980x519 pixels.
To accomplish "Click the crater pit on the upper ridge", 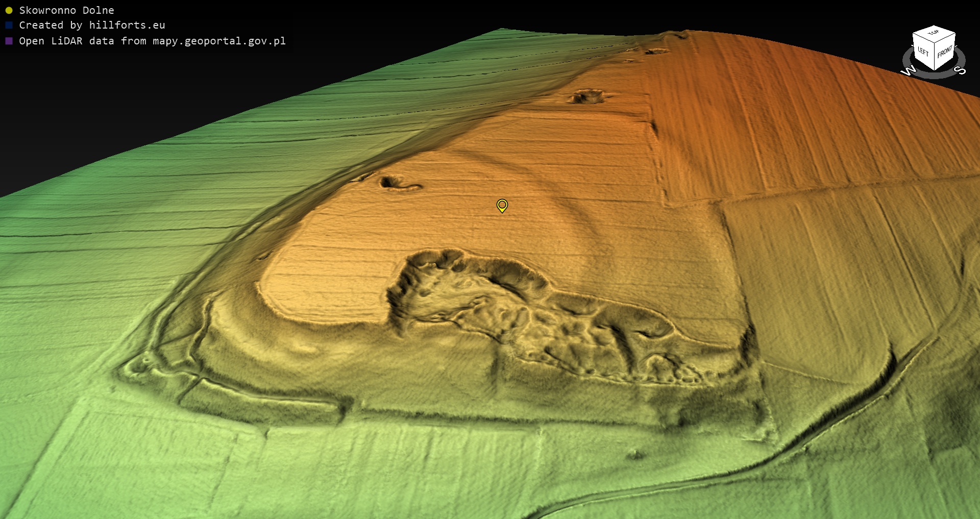I will click(x=587, y=96).
